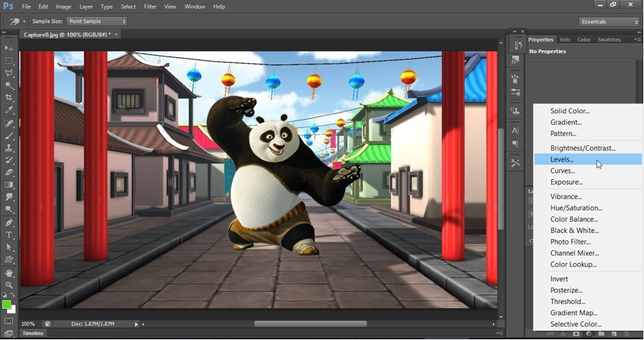644x340 pixels.
Task: Select the Path Selection tool
Action: click(9, 247)
